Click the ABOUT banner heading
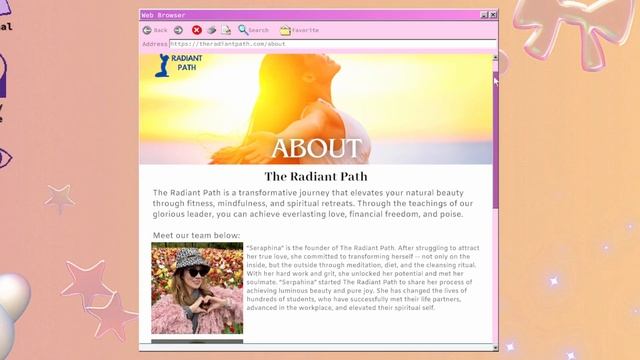This screenshot has width=640, height=360. (x=317, y=148)
